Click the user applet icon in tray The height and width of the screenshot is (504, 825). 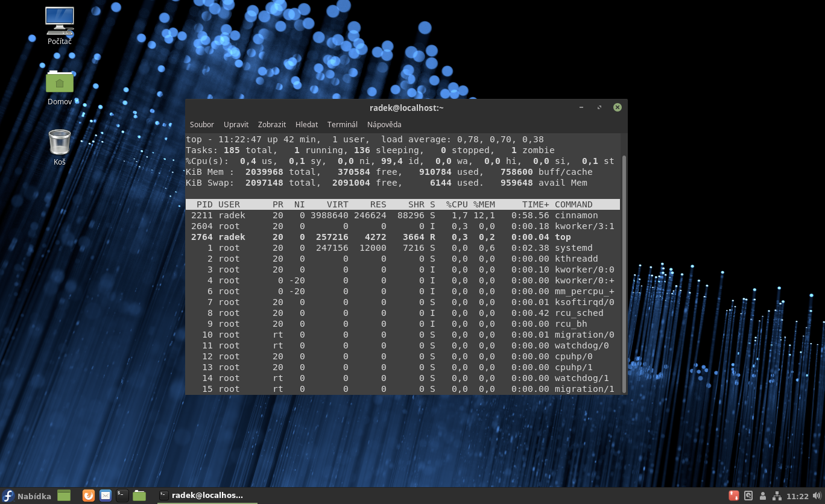(x=763, y=496)
